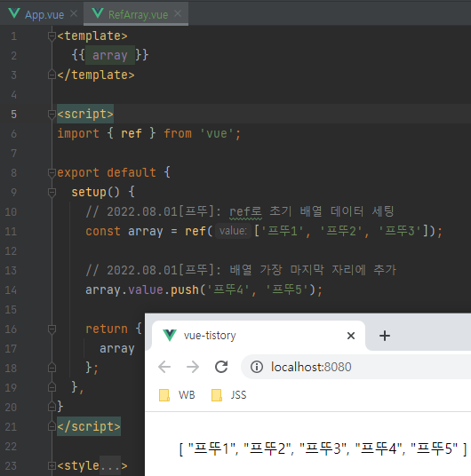Click fold end marker at line 21
Viewport: 471px width, 476px height.
[52, 426]
